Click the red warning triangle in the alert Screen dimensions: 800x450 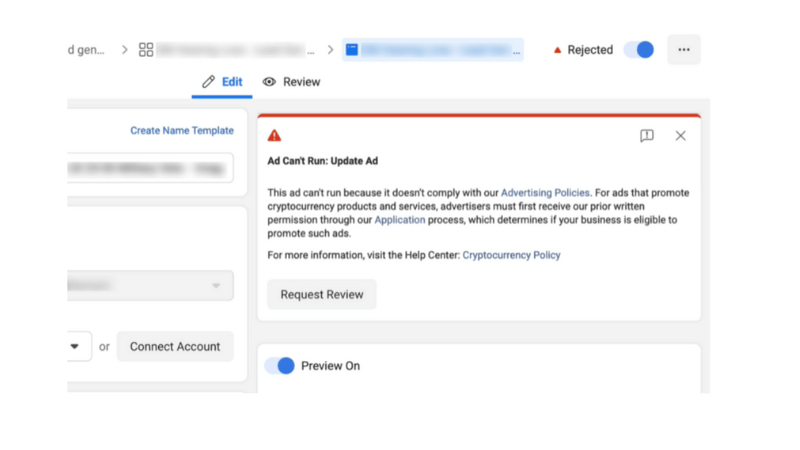click(274, 136)
